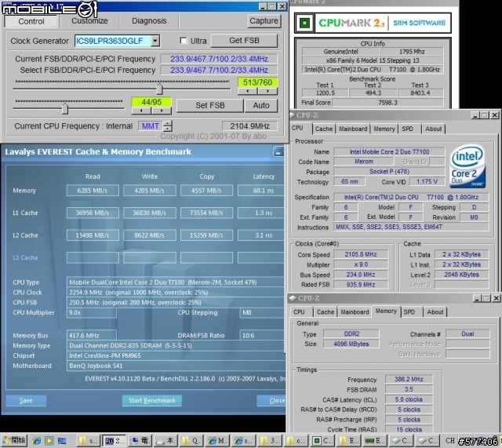Switch to taskbar folder item 'Q..'
The image size is (502, 448).
pyautogui.click(x=191, y=441)
